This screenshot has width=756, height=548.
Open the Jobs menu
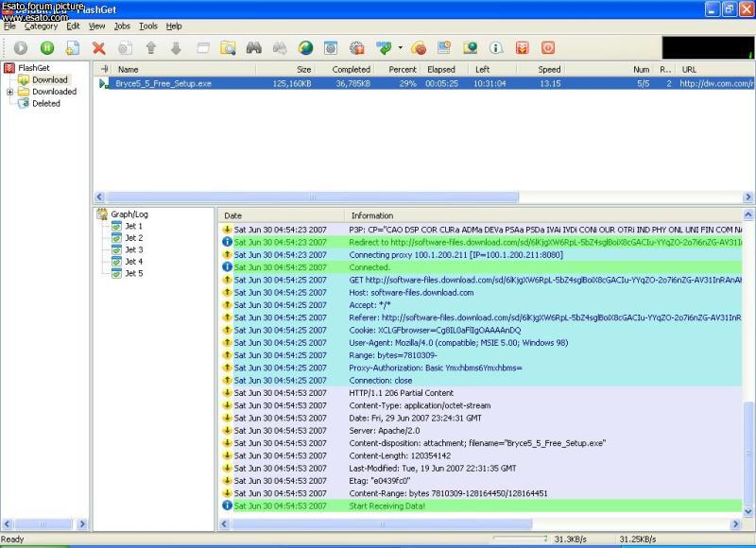[122, 26]
